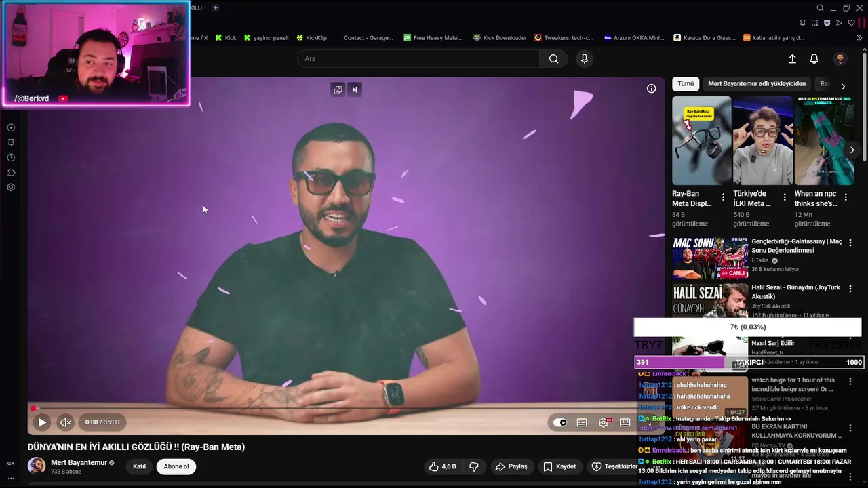Open options for 'watch beige' video

(850, 381)
